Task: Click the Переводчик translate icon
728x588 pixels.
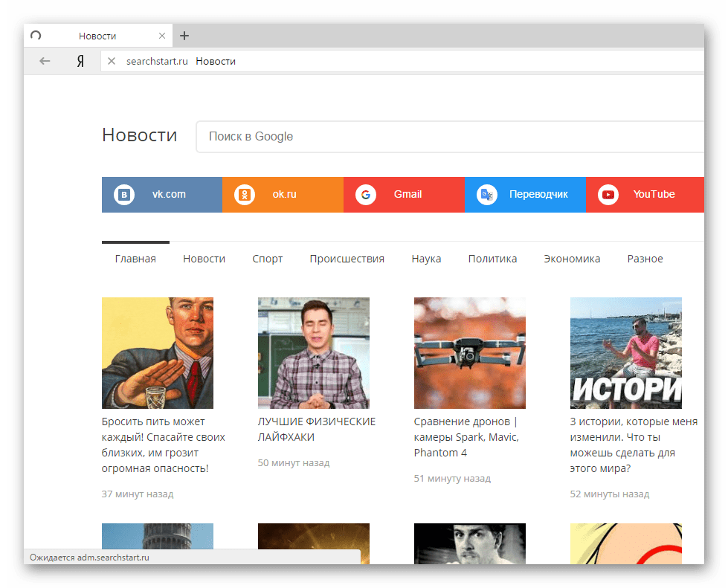Action: tap(486, 195)
